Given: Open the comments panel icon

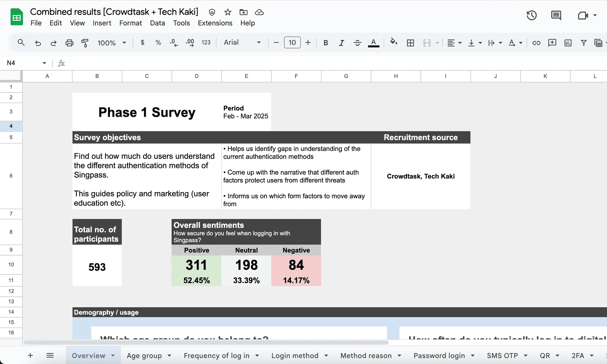Looking at the screenshot, I should tap(556, 15).
